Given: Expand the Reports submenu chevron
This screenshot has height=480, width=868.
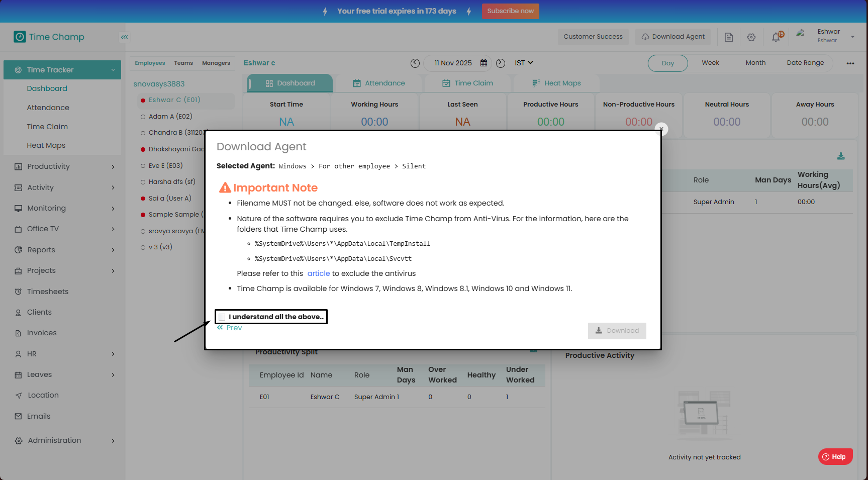Looking at the screenshot, I should coord(113,250).
